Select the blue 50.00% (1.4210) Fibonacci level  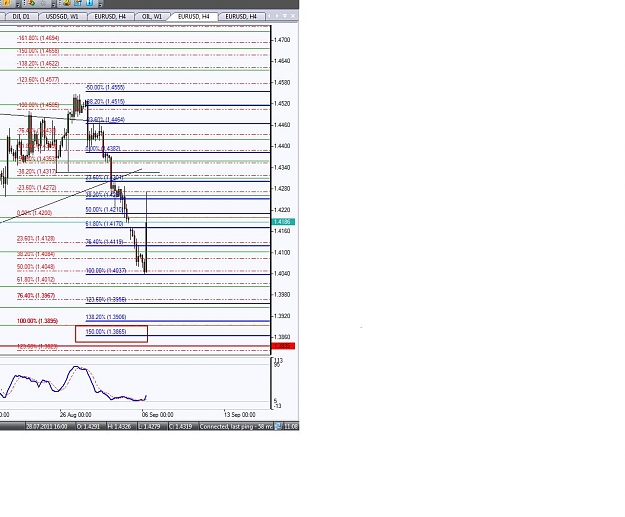pyautogui.click(x=104, y=210)
